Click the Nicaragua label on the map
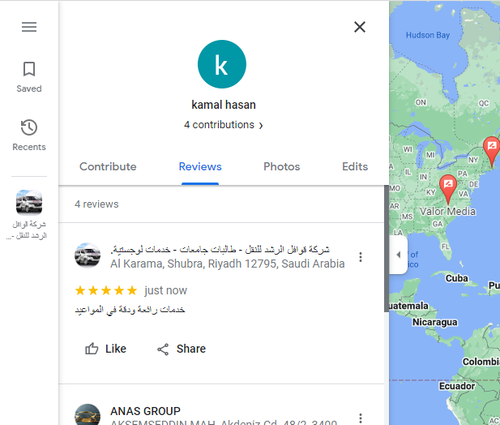The width and height of the screenshot is (500, 425). 435,322
